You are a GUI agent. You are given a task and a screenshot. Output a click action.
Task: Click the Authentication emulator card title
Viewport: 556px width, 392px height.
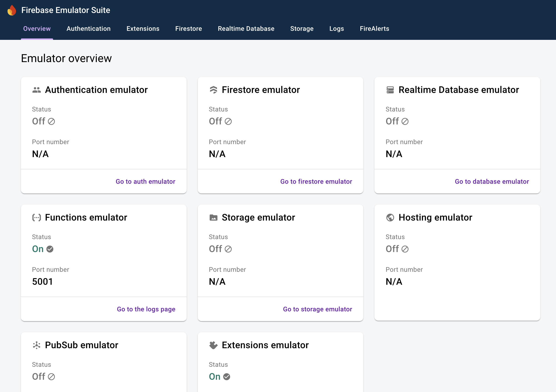click(96, 90)
